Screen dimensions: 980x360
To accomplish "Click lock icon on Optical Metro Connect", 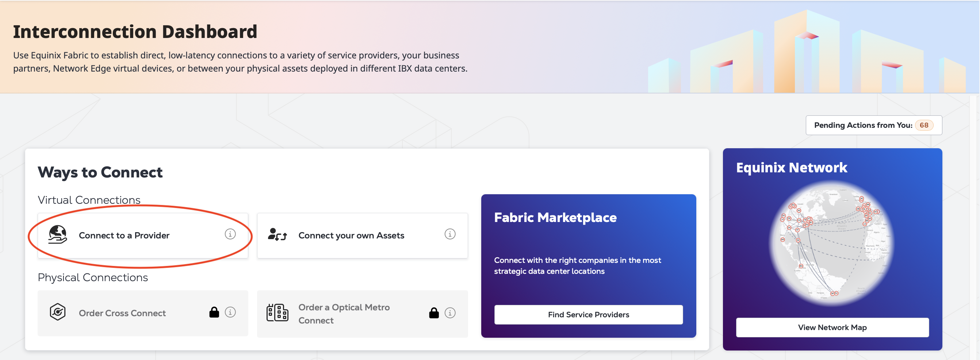I will point(434,313).
